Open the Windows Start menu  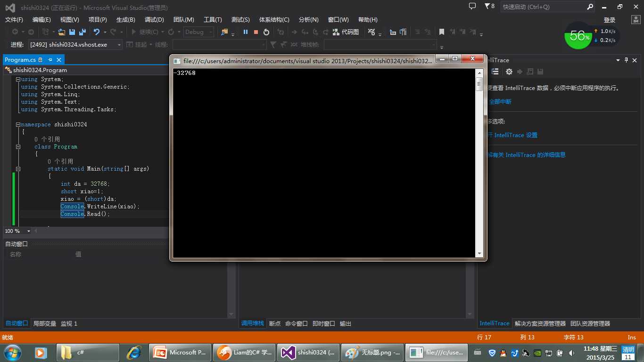click(x=12, y=353)
